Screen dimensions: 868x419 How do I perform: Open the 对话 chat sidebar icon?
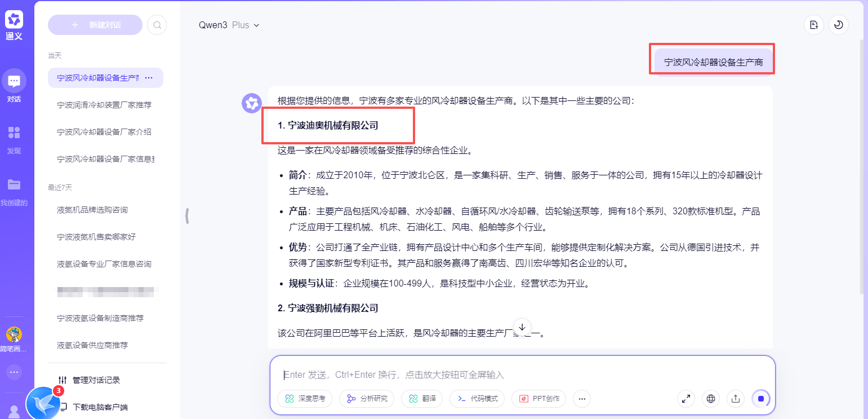[x=14, y=82]
